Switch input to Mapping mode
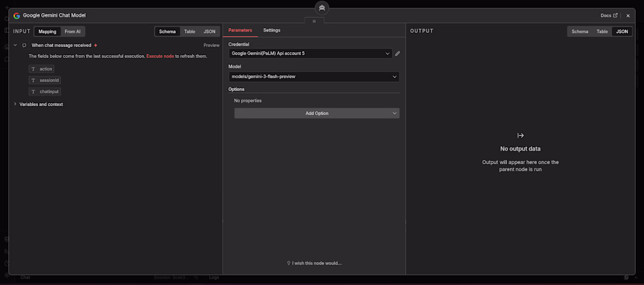Image resolution: width=644 pixels, height=285 pixels. [x=47, y=31]
